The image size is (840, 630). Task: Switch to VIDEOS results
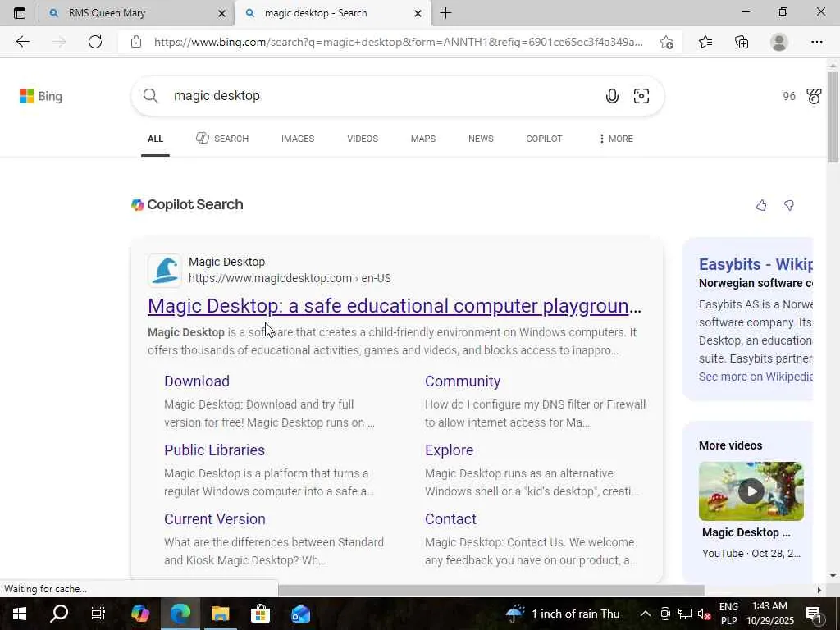pyautogui.click(x=363, y=139)
